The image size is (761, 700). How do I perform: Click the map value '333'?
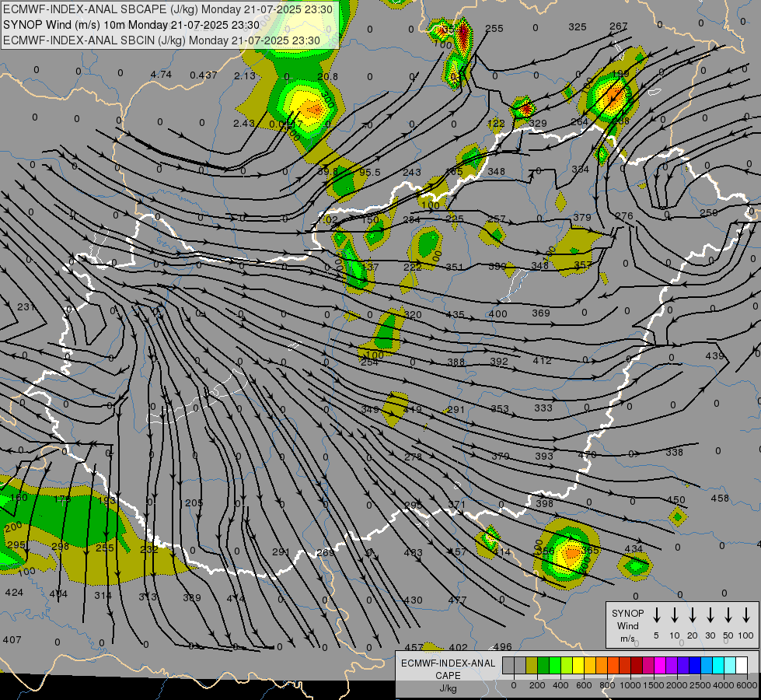[x=543, y=408]
